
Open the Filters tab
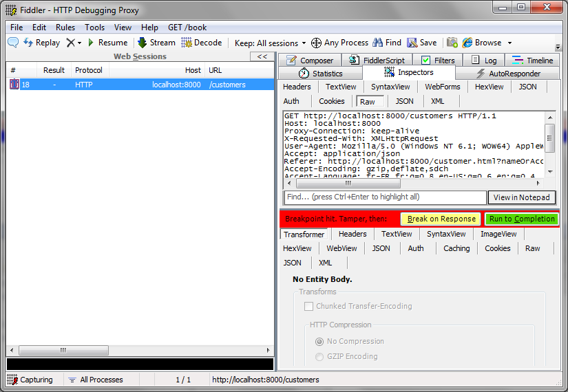click(x=439, y=60)
